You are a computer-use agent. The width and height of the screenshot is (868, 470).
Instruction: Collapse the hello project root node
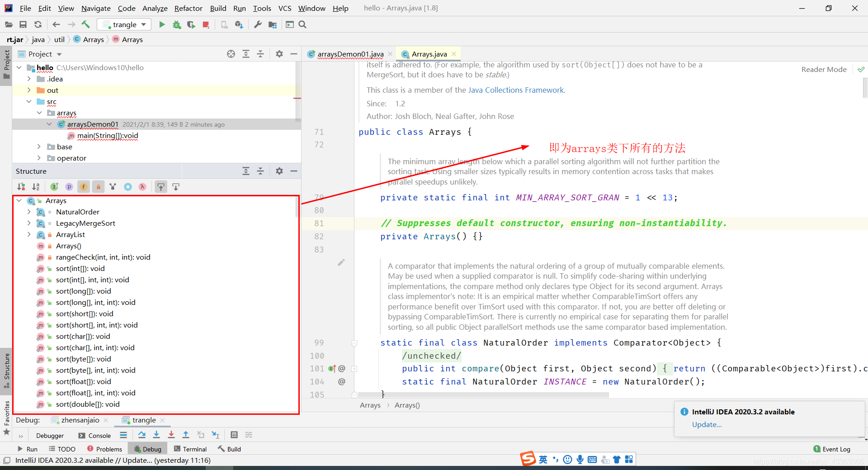tap(19, 67)
